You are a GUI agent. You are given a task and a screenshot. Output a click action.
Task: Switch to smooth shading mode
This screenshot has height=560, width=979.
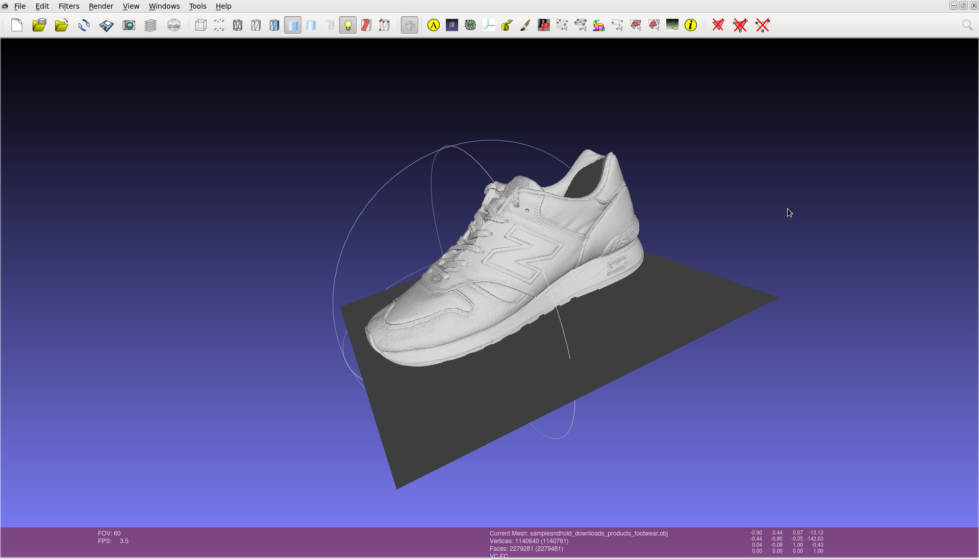311,25
